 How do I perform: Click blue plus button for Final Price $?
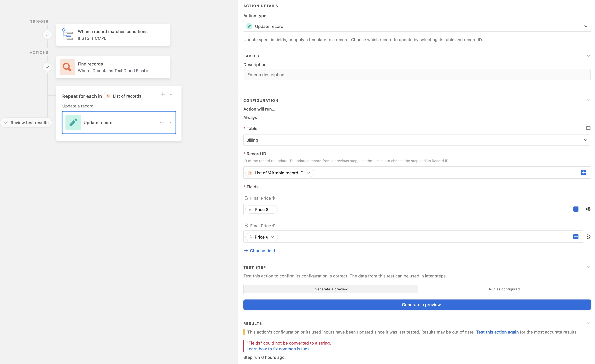(x=576, y=209)
